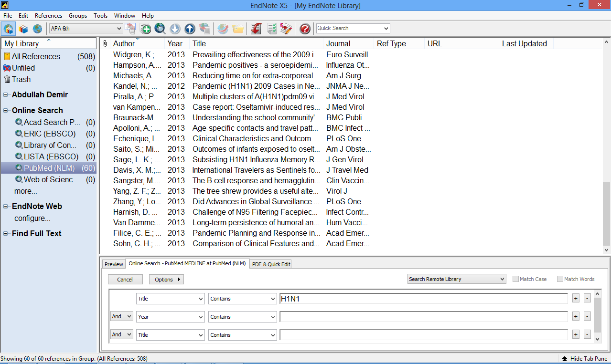Open the Search Remote Library dropdown

tap(457, 279)
